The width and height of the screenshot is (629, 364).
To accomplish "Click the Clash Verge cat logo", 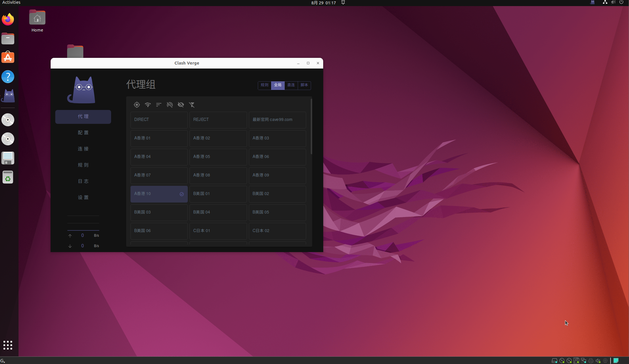I will click(x=81, y=90).
